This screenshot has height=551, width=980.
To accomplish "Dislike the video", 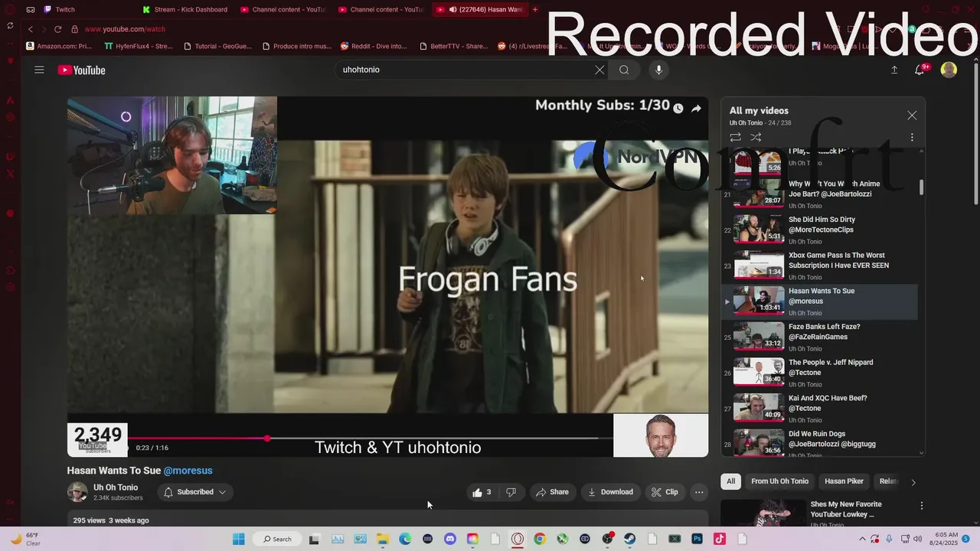I will coord(511,492).
